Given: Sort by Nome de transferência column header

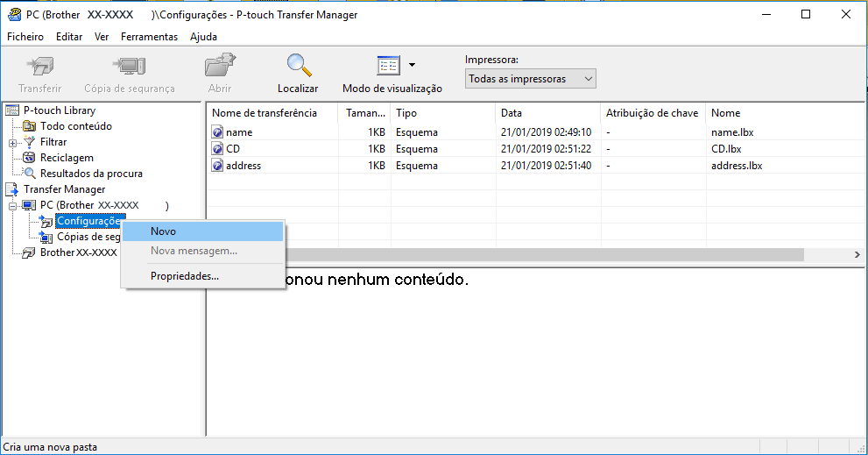Looking at the screenshot, I should tap(272, 113).
